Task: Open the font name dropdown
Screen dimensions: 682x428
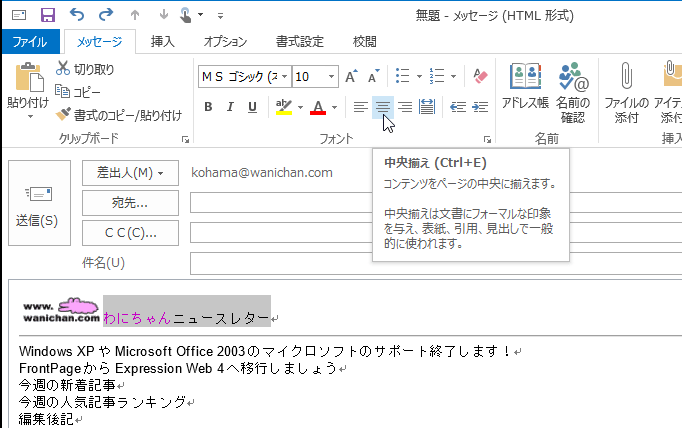Action: [x=284, y=77]
